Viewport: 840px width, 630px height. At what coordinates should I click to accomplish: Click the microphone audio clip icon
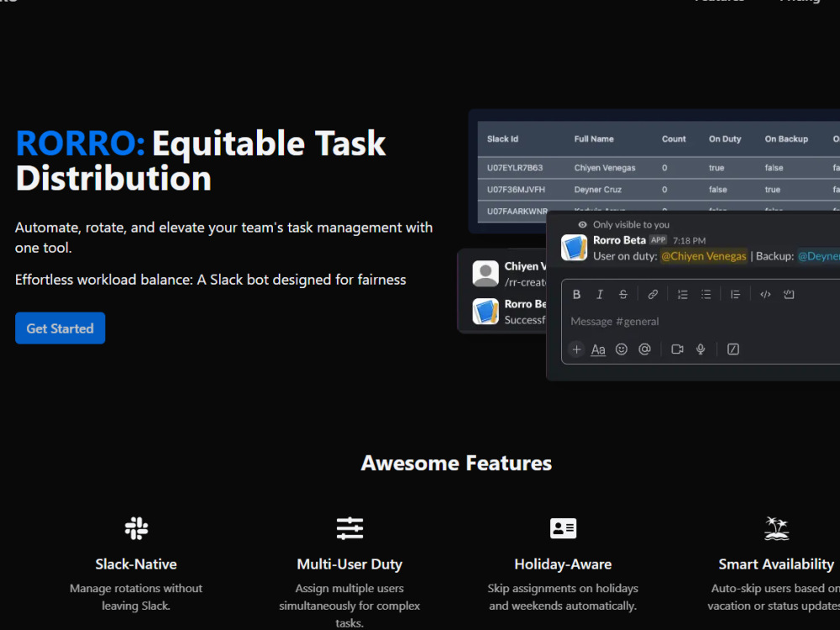click(x=701, y=349)
